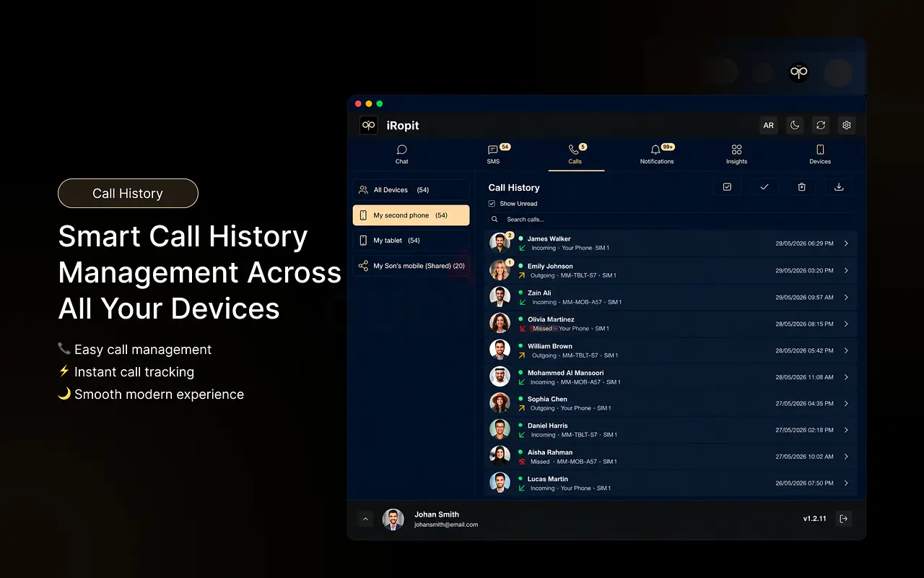Switch language with the AR button
This screenshot has height=578, width=924.
[x=769, y=125]
